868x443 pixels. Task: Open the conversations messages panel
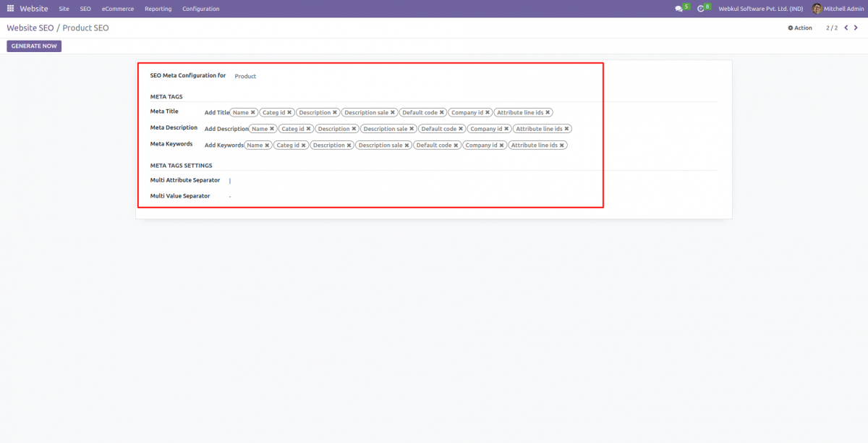(678, 8)
